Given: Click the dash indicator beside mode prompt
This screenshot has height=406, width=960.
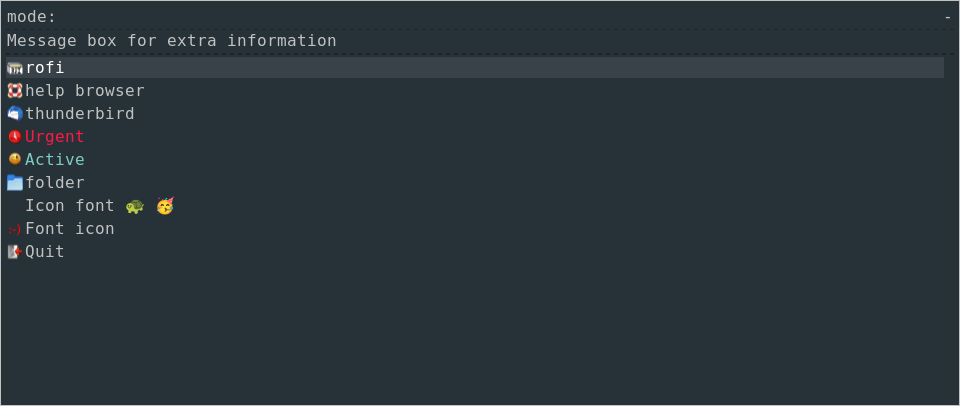Looking at the screenshot, I should [x=947, y=17].
